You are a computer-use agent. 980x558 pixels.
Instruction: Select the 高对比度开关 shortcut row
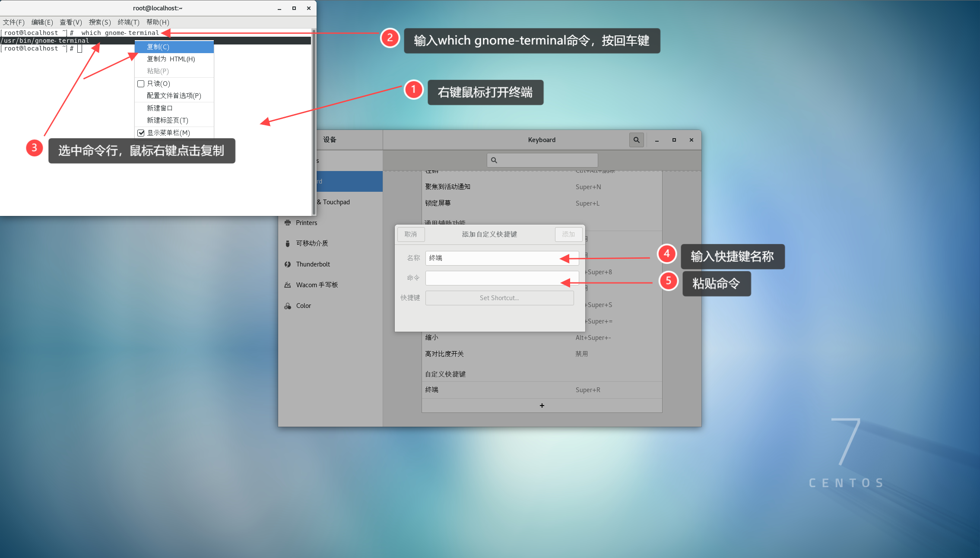(x=542, y=354)
